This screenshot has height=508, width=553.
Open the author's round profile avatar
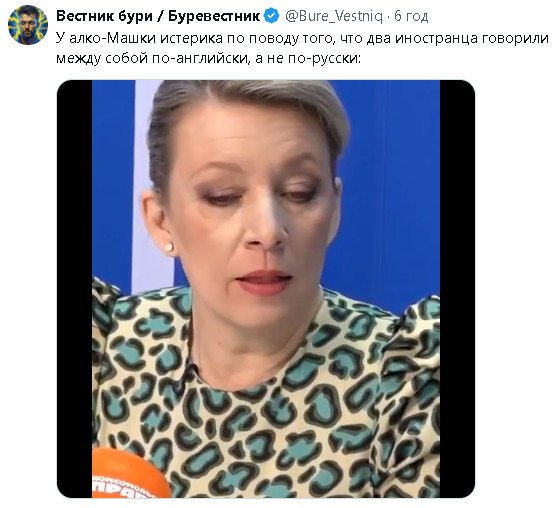click(28, 25)
